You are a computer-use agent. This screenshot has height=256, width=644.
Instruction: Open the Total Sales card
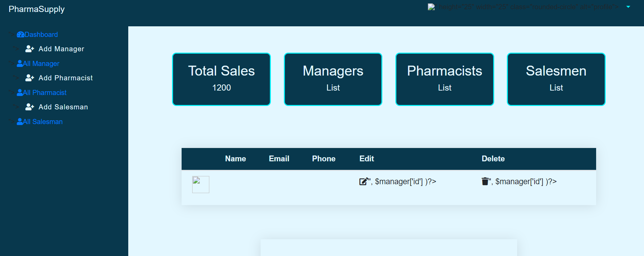point(221,79)
